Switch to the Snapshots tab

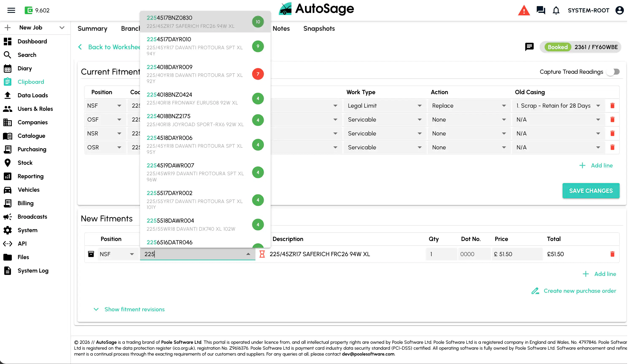[319, 28]
